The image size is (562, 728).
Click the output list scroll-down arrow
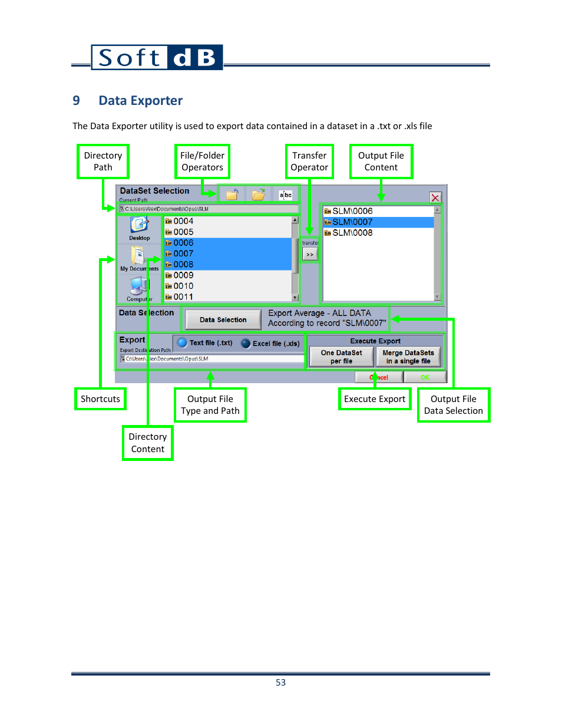[437, 297]
